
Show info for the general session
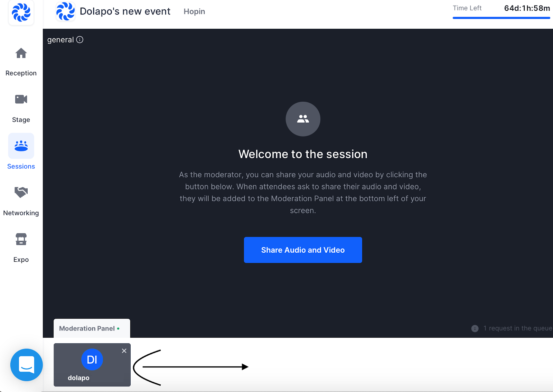point(80,40)
